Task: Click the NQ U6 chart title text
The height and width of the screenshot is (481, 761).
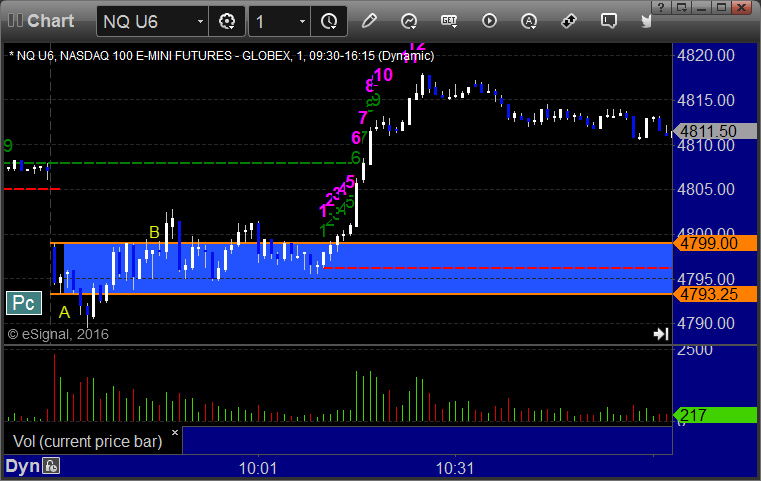Action: [221, 56]
